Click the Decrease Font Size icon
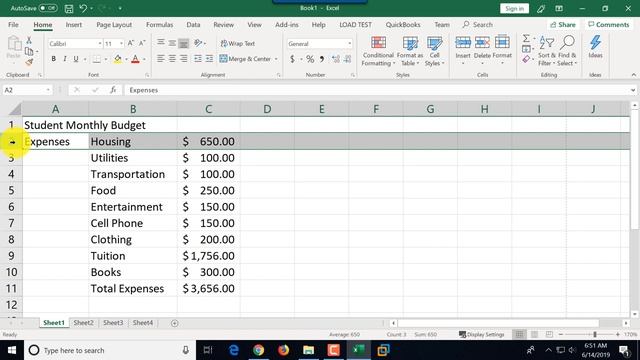Viewport: 640px width, 360px height. (142, 43)
